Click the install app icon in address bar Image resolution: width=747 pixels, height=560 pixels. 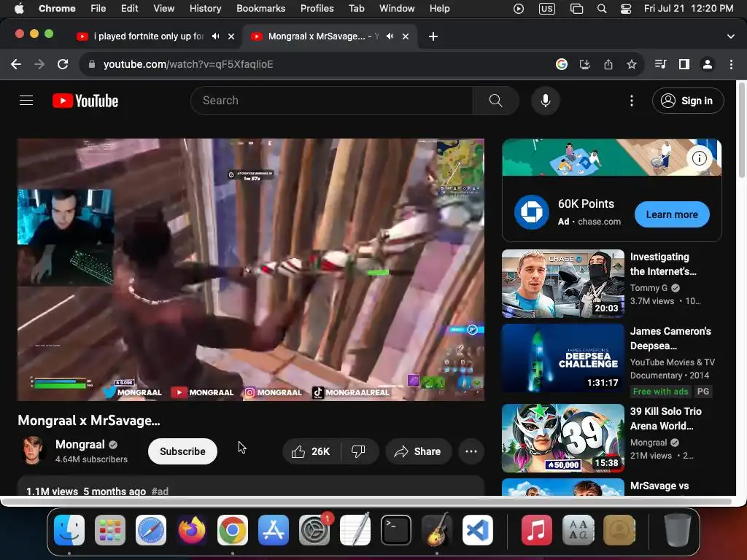tap(584, 64)
